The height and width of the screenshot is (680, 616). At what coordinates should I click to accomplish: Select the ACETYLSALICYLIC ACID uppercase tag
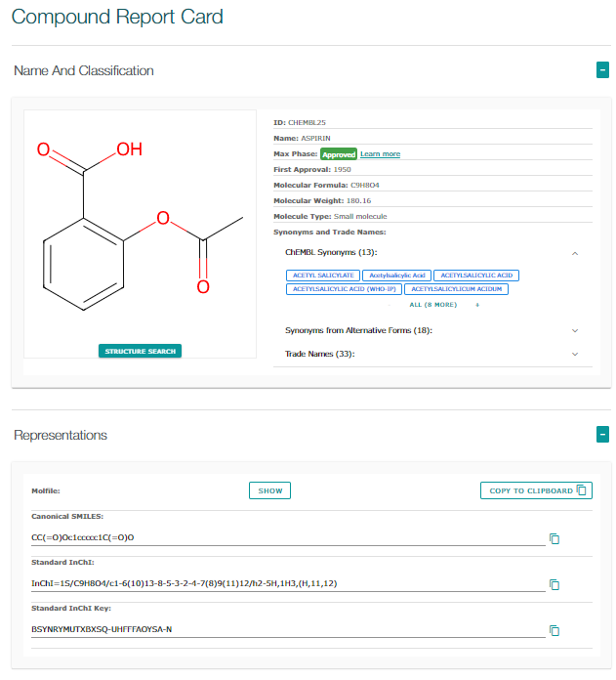(x=476, y=276)
